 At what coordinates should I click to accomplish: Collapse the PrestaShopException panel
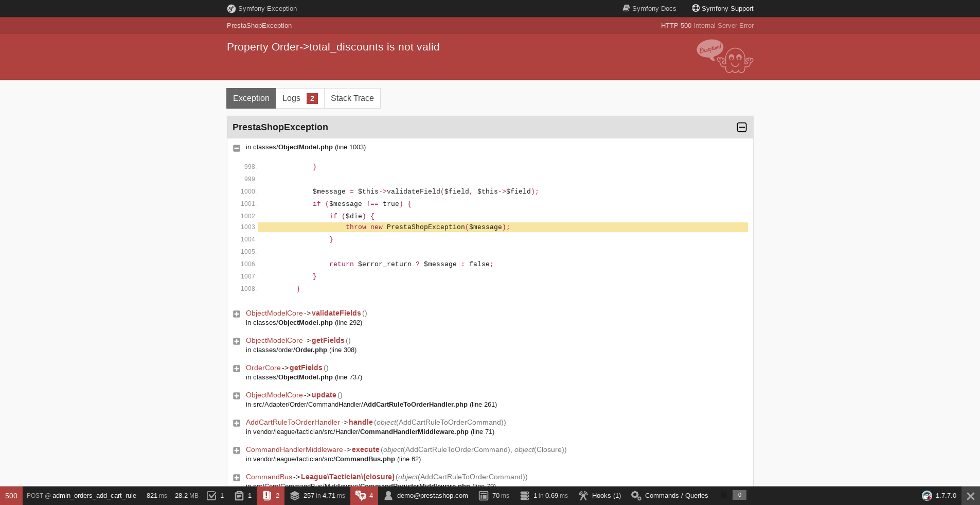click(x=742, y=127)
